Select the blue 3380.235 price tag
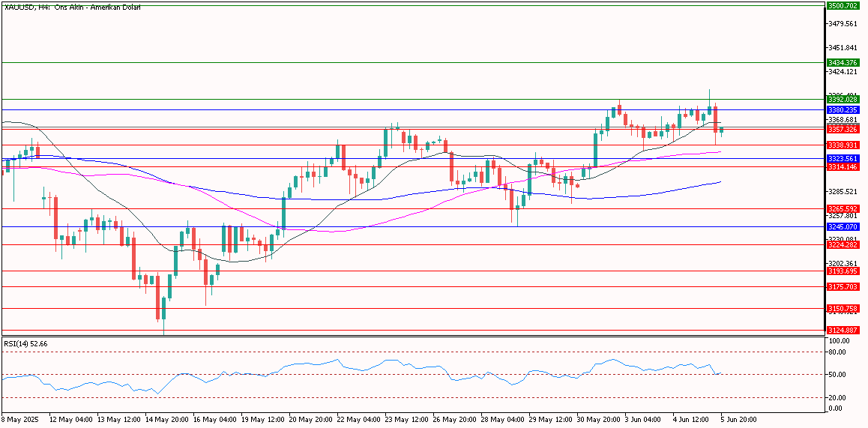The width and height of the screenshot is (868, 428). pyautogui.click(x=842, y=109)
